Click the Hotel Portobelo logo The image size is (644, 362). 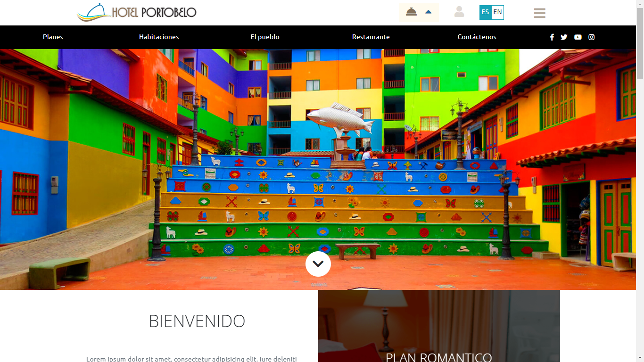pos(137,13)
